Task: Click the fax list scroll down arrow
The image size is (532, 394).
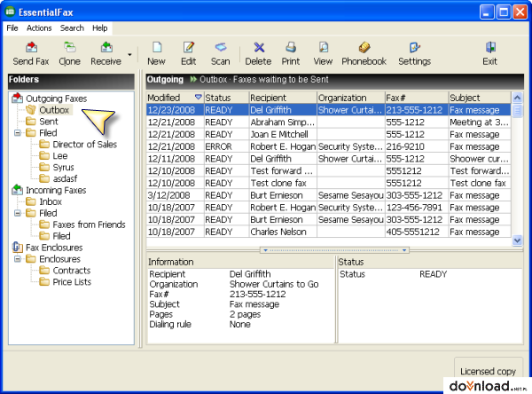Action: click(x=517, y=240)
